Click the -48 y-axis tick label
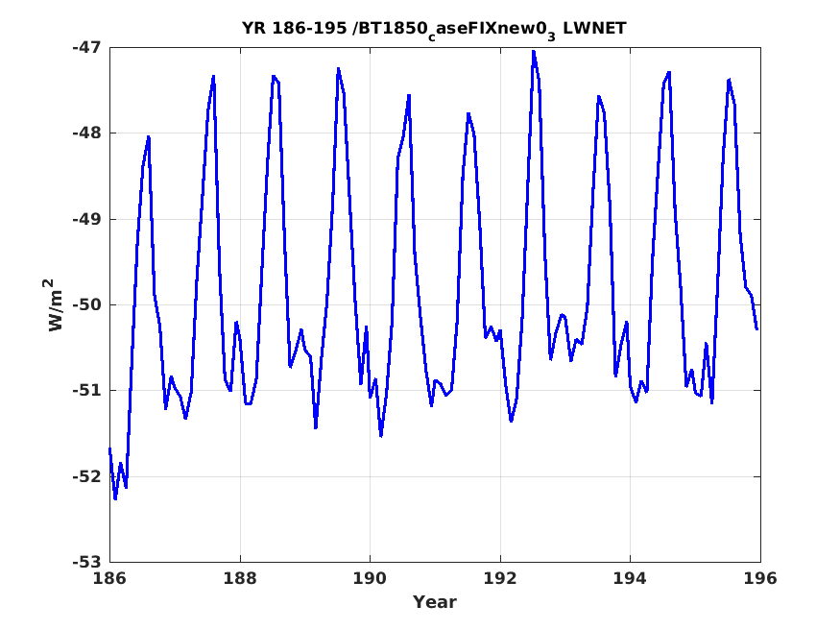The width and height of the screenshot is (840, 630). [x=86, y=133]
